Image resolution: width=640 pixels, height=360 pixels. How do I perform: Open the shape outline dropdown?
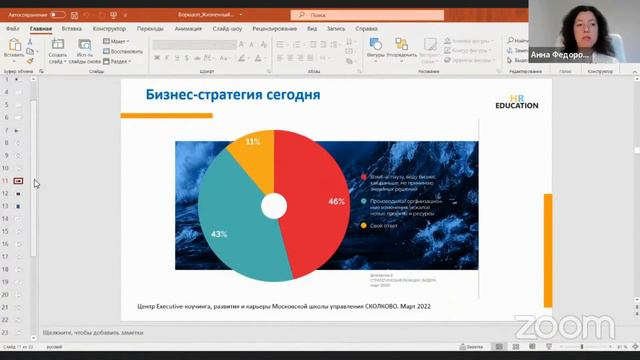[x=467, y=50]
